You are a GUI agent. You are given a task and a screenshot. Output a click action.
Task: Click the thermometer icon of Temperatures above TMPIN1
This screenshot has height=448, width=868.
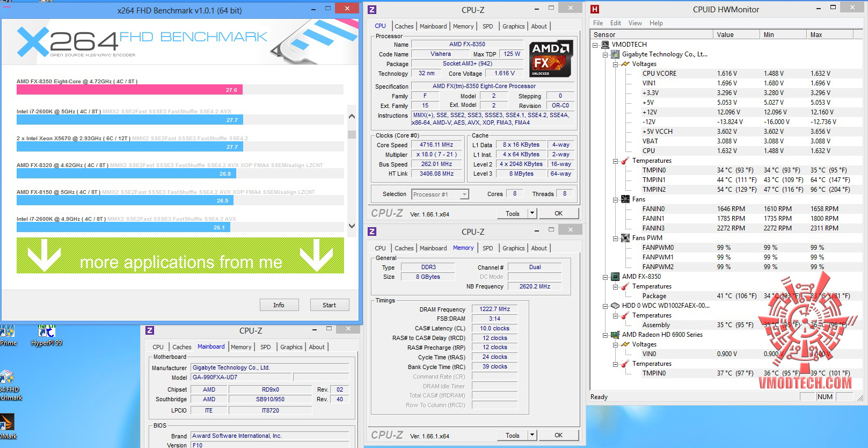click(625, 161)
